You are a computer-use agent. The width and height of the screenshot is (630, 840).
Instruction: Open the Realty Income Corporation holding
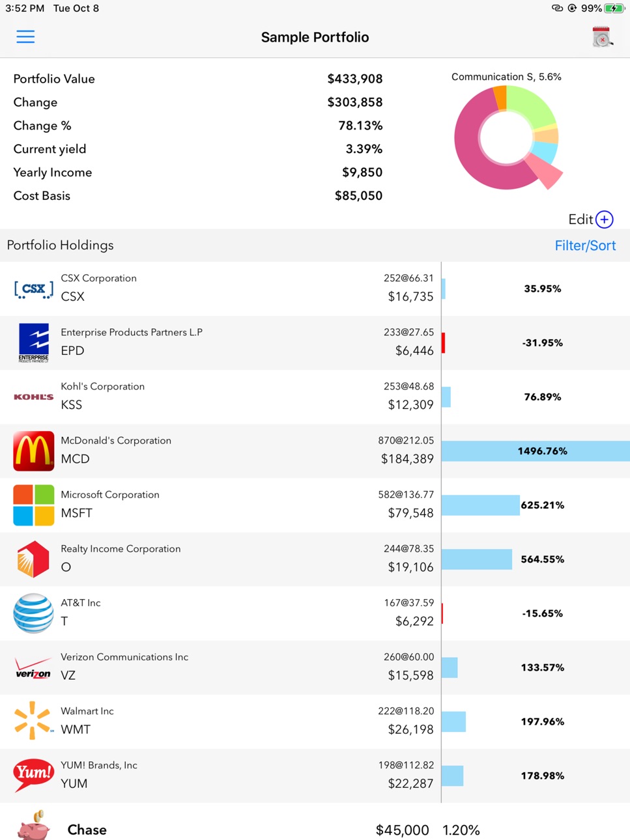[x=315, y=559]
